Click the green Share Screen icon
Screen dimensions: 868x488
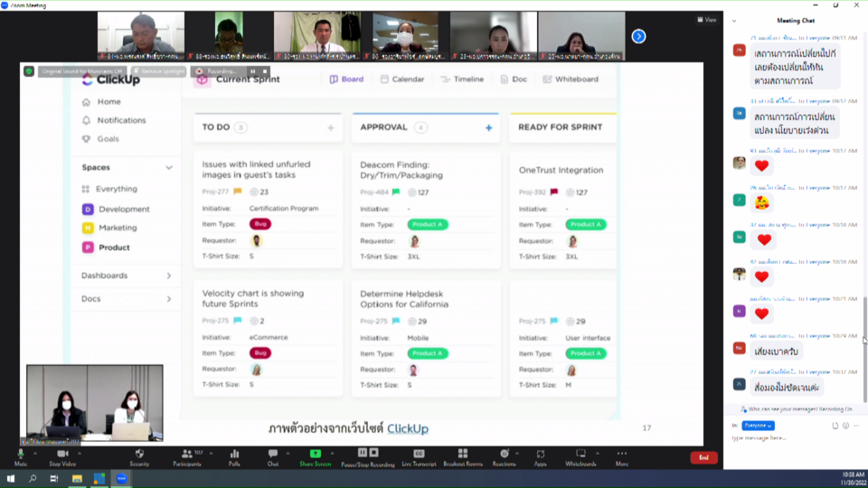[x=316, y=455]
